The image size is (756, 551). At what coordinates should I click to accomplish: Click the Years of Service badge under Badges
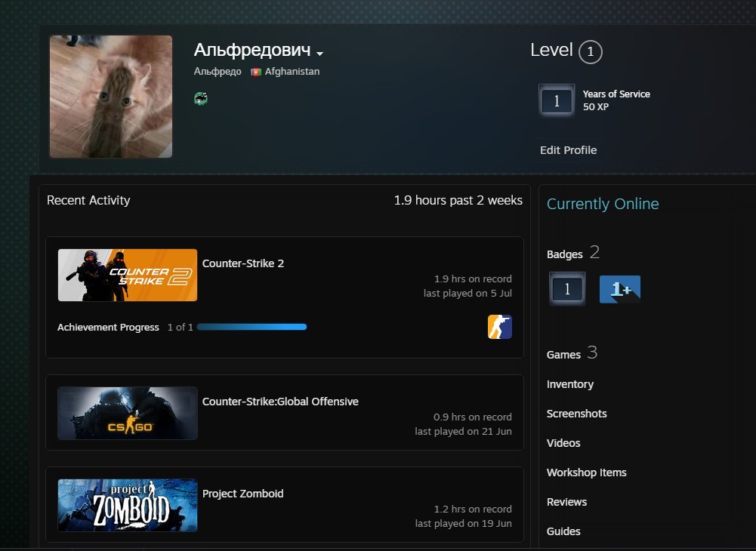click(567, 289)
